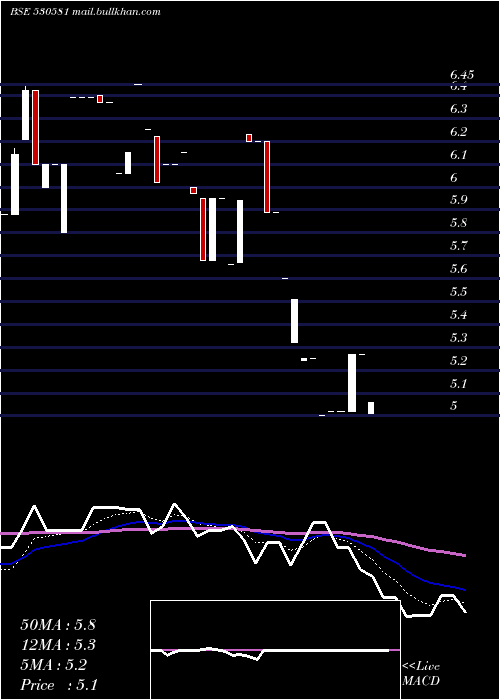Viewport: 500px width, 700px height.
Task: Click the 5.1 price axis label
Action: (458, 383)
